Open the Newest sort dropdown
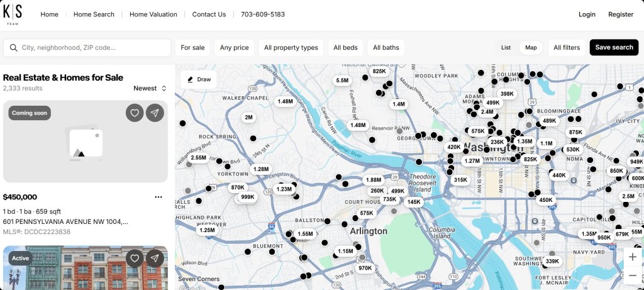 [x=150, y=89]
